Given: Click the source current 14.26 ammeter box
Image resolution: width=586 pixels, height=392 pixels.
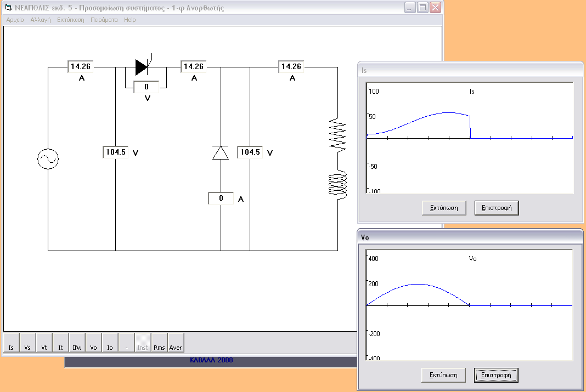Looking at the screenshot, I should 80,66.
